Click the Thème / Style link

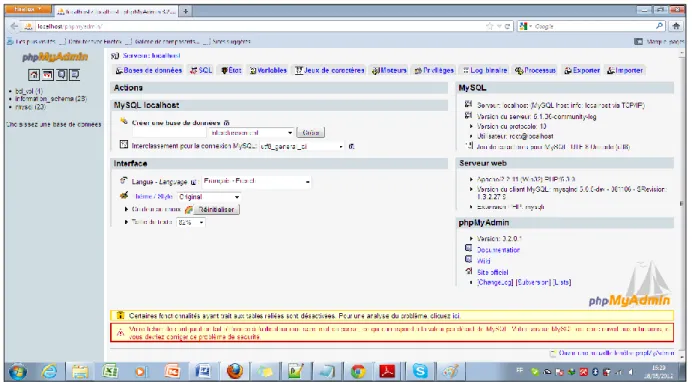[154, 197]
